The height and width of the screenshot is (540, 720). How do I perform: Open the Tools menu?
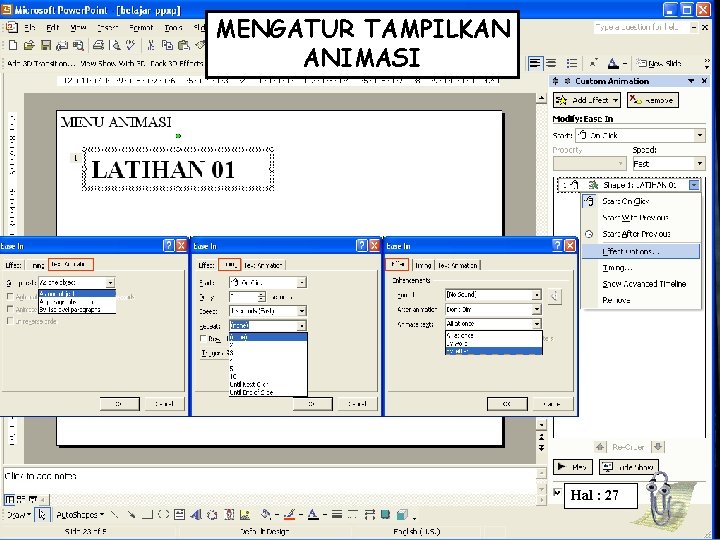(173, 28)
